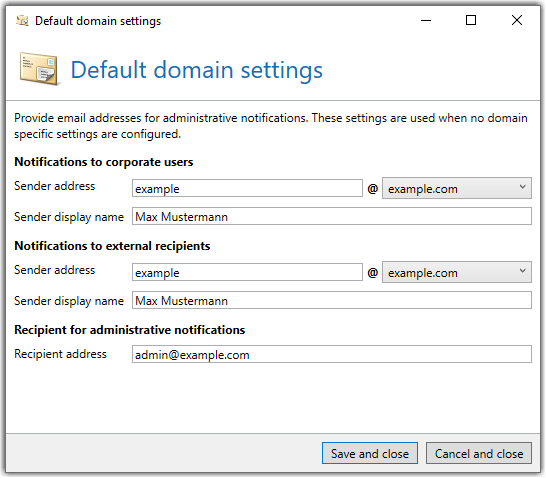Click the window title text in title bar
Image resolution: width=546 pixels, height=478 pixels.
point(98,21)
